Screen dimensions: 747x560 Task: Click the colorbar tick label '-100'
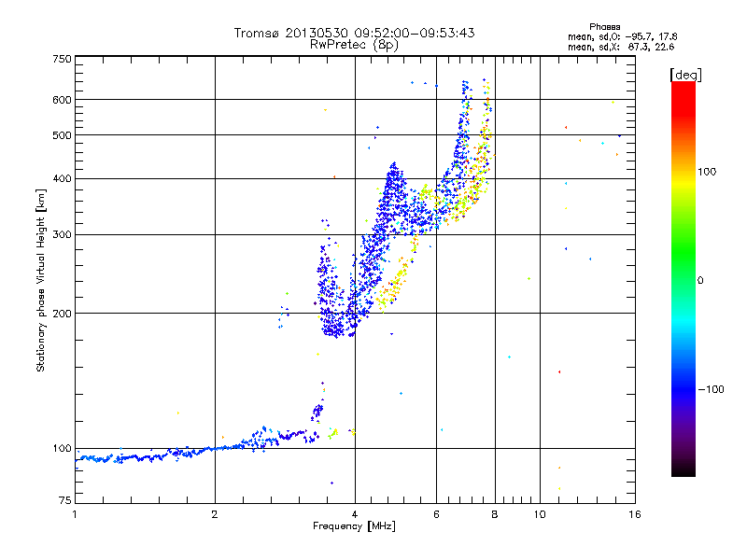(711, 389)
